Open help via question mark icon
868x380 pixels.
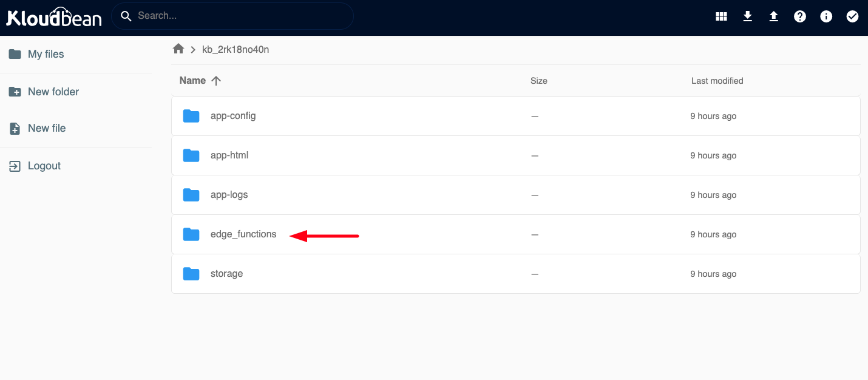click(x=800, y=16)
